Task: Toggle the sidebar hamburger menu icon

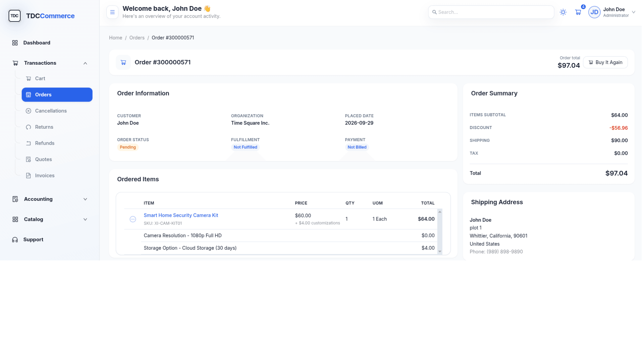Action: (112, 12)
